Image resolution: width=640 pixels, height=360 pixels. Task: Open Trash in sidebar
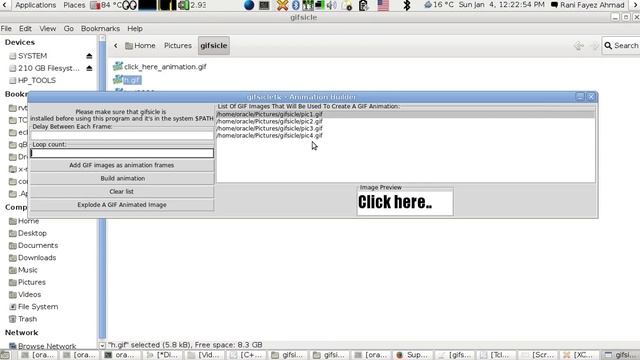23,319
